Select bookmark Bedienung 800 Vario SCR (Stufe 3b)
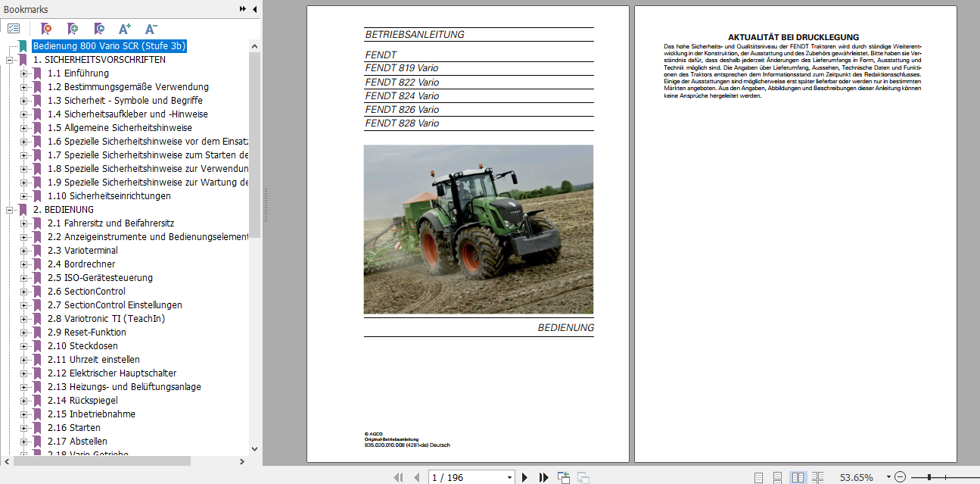The image size is (980, 484). point(109,46)
